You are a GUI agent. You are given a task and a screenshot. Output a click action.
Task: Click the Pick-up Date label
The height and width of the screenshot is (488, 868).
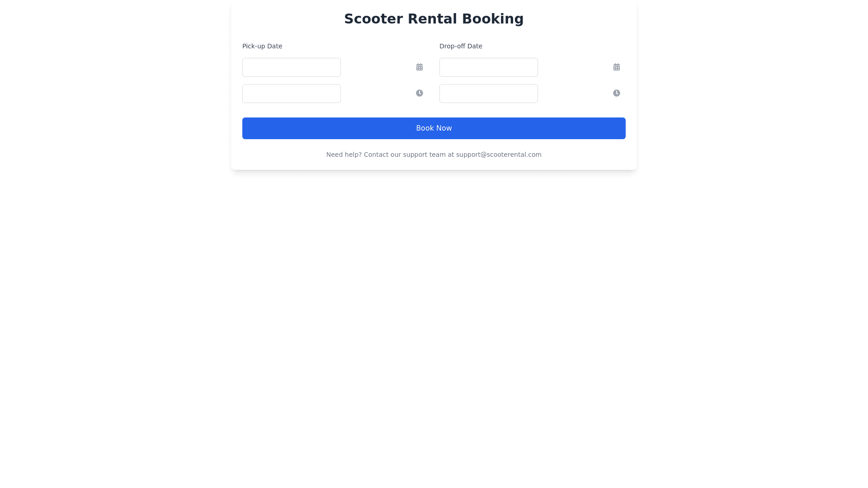(262, 46)
